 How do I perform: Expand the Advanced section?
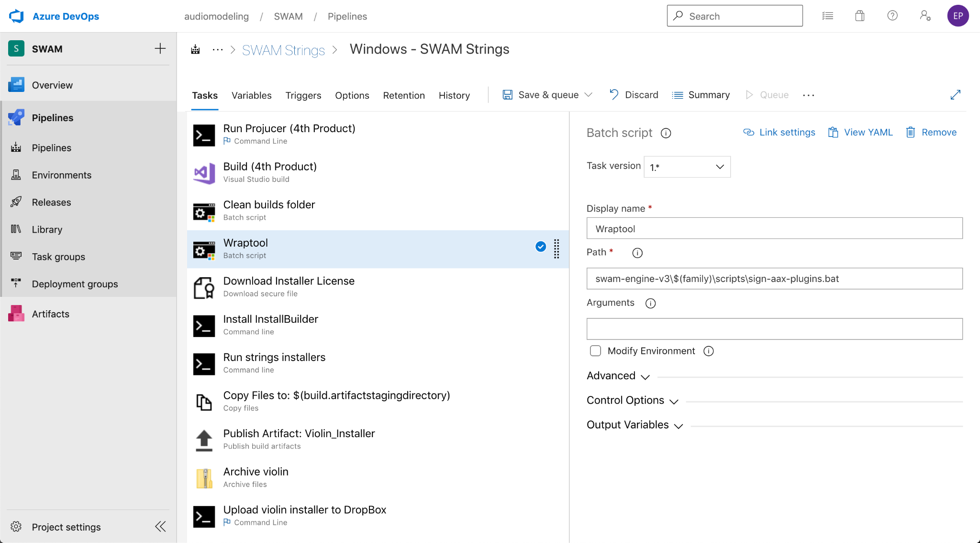617,375
